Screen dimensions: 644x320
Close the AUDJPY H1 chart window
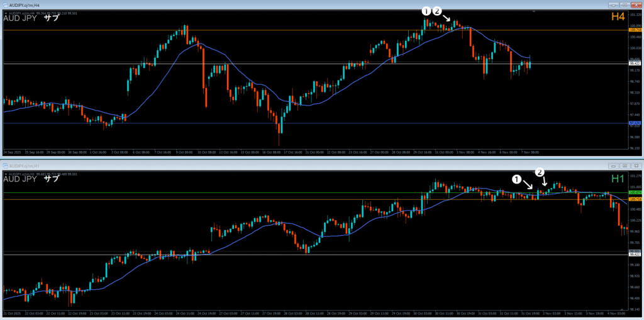[636, 166]
